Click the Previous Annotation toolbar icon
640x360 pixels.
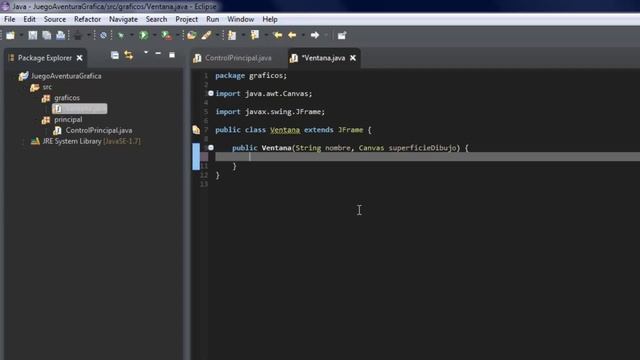(x=255, y=36)
